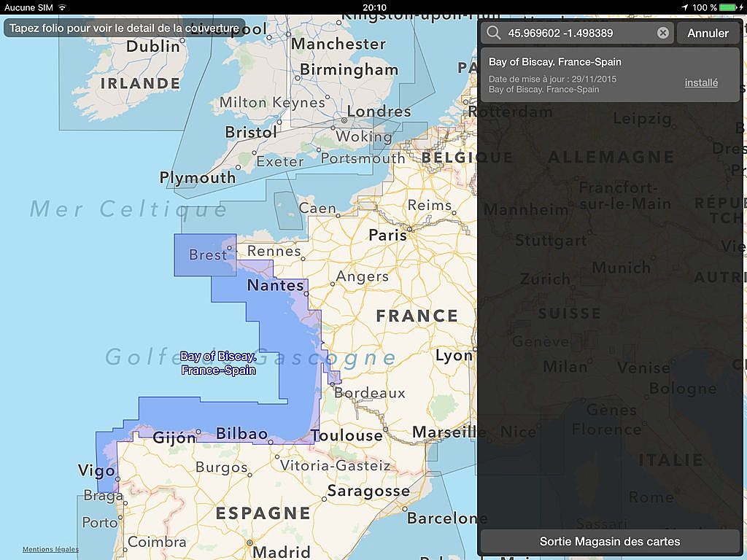Image resolution: width=747 pixels, height=560 pixels.
Task: Tap the Bay of Biscay France-Spain map label
Action: point(218,363)
